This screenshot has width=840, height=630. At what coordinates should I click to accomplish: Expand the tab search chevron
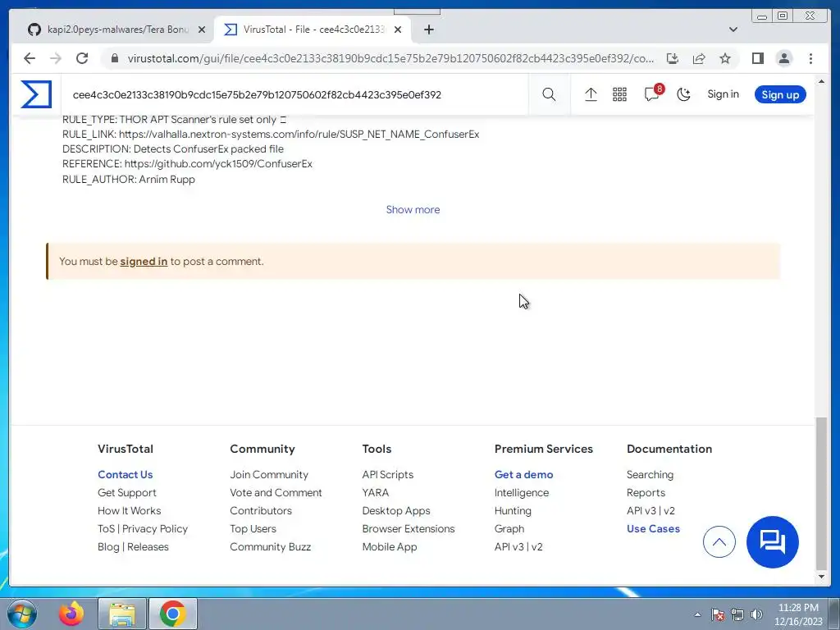click(733, 30)
